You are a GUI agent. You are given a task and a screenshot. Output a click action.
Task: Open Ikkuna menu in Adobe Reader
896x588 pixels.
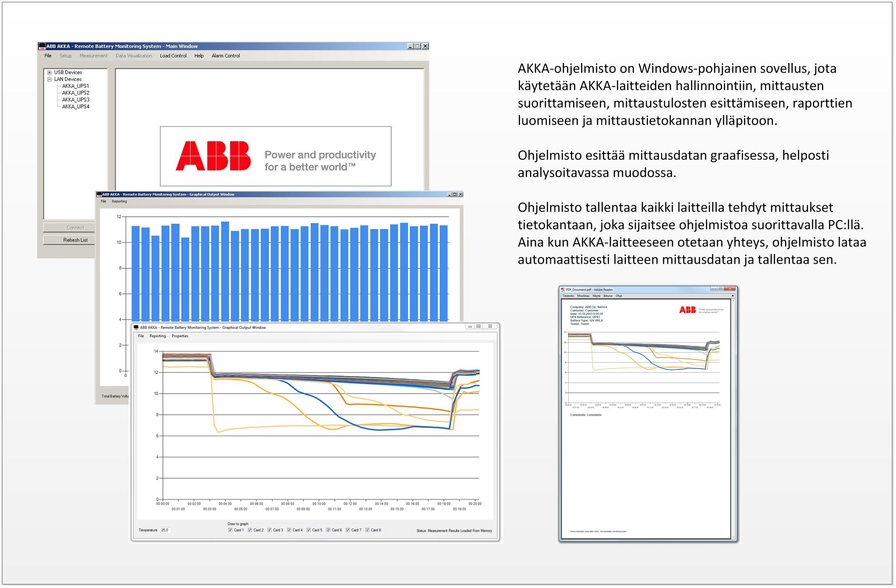click(608, 296)
